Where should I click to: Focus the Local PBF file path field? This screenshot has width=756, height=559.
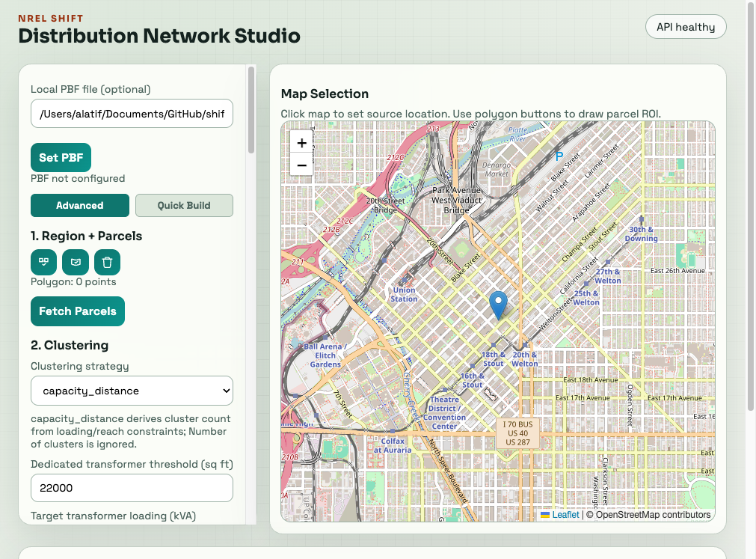(132, 113)
